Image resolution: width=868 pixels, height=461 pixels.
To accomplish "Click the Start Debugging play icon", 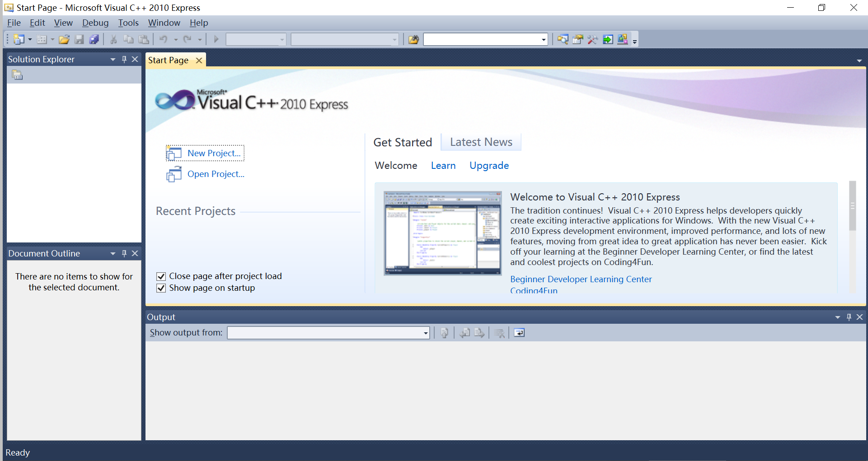I will [216, 40].
